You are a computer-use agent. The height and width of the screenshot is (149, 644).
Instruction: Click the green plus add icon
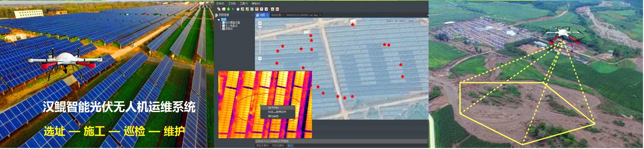point(228,9)
